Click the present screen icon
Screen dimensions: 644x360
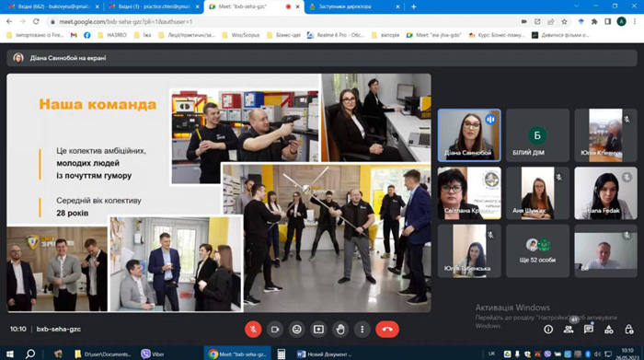click(318, 330)
